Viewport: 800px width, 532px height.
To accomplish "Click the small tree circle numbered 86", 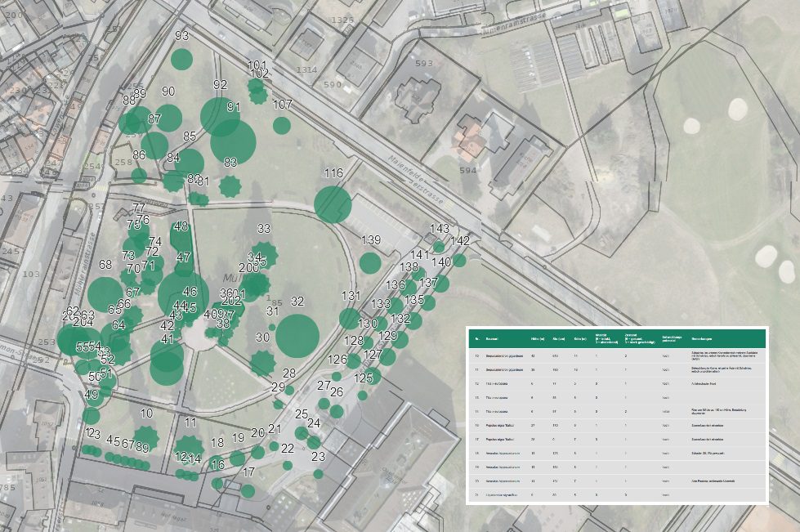I will point(139,176).
